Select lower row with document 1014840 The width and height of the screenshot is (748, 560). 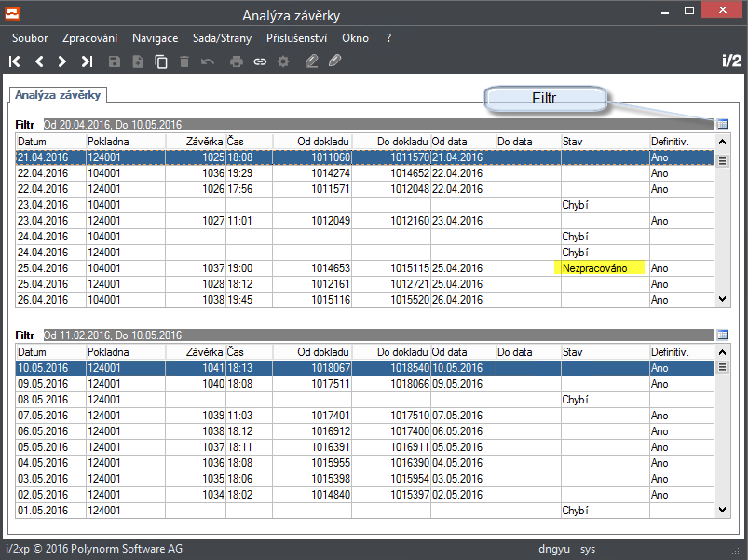pyautogui.click(x=365, y=495)
